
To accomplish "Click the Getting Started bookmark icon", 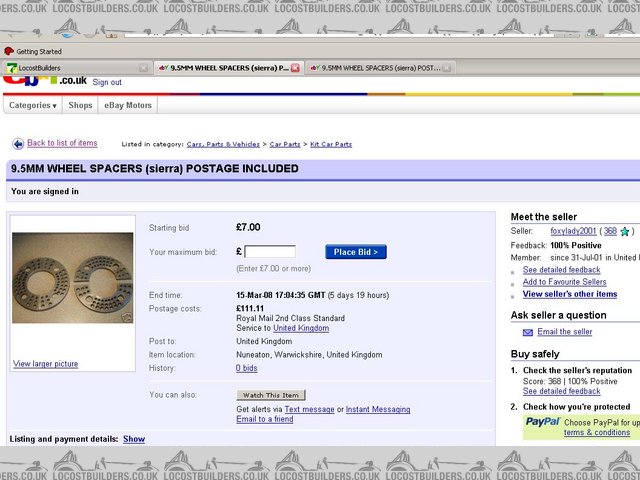I will pos(9,51).
